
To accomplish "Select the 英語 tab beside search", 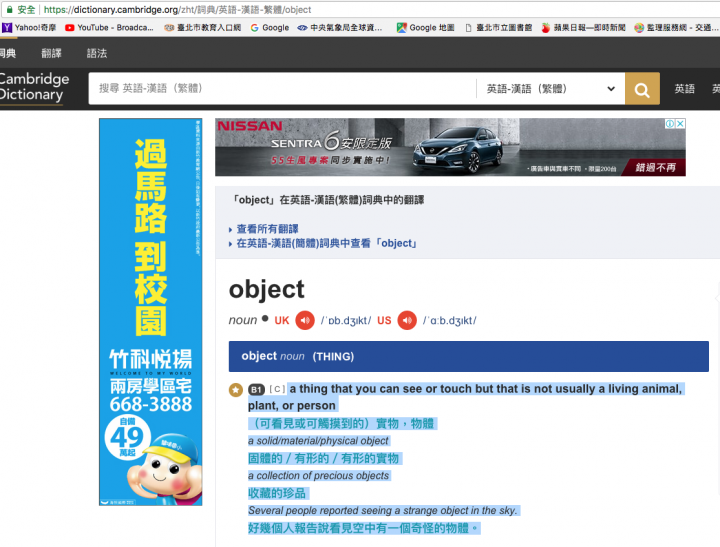I will (x=684, y=89).
